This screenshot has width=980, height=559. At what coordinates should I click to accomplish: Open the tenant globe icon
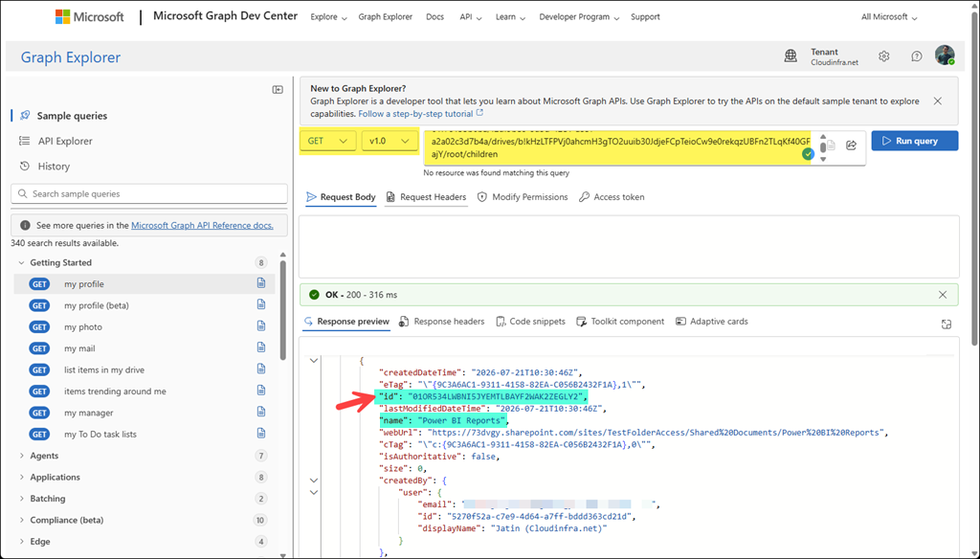click(x=790, y=56)
